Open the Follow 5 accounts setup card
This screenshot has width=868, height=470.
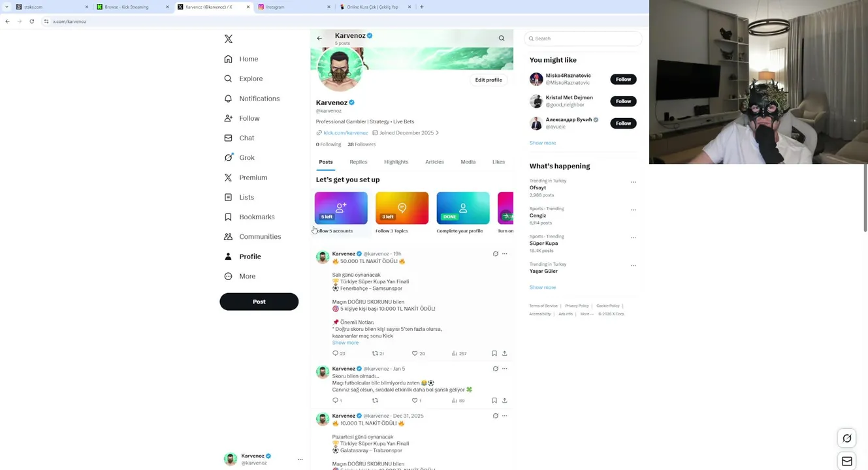(x=341, y=213)
